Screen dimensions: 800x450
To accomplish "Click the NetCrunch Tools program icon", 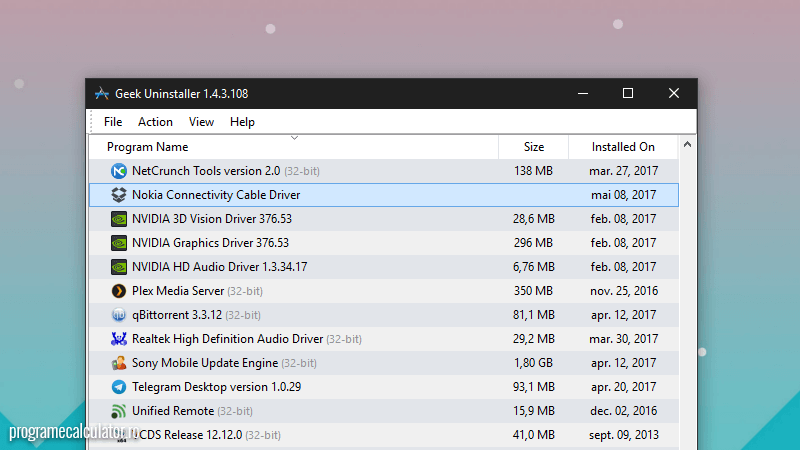I will pyautogui.click(x=119, y=171).
